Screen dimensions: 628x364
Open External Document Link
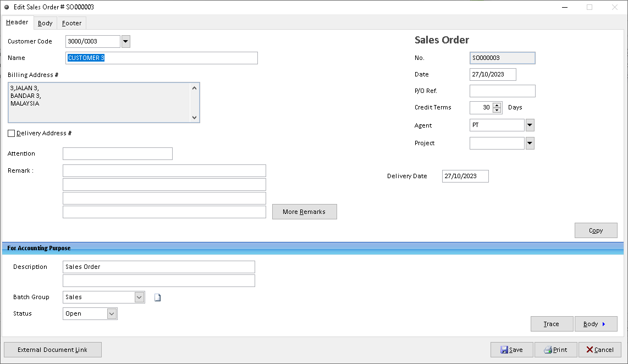pyautogui.click(x=52, y=349)
